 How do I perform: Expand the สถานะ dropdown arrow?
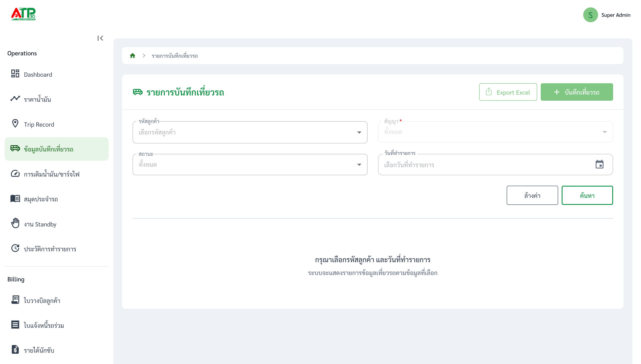pos(359,165)
